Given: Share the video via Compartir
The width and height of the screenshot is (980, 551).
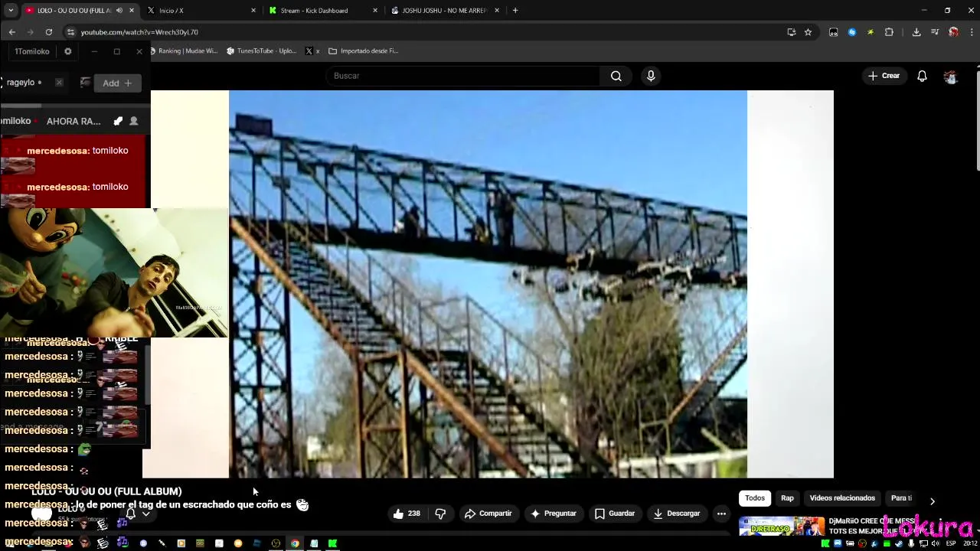Looking at the screenshot, I should tap(488, 514).
